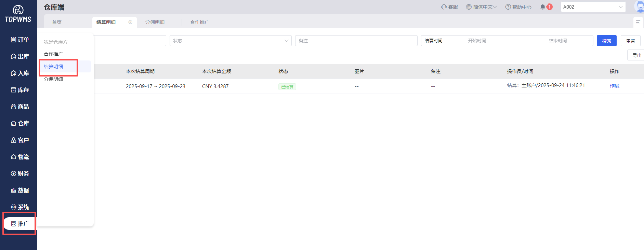Select the 2025-09-17 ~ 2025-09-23 period cell
Screen dimensions: 644x250
click(156, 86)
